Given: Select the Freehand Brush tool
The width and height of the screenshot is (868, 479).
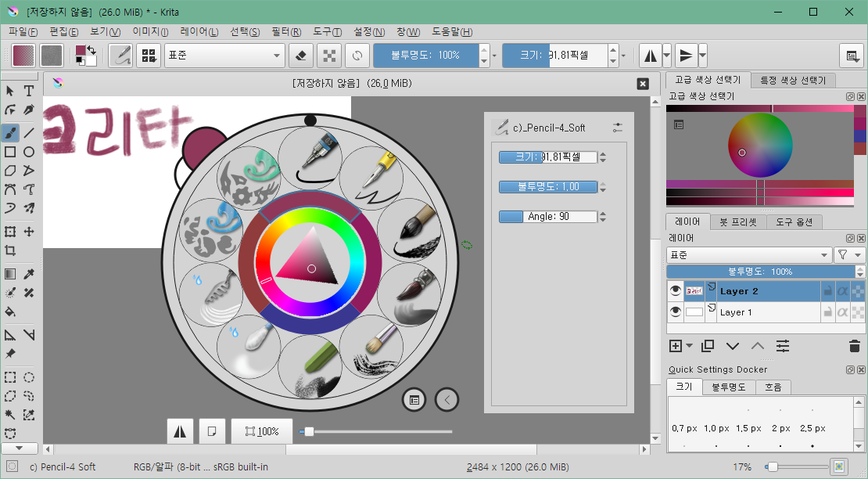Looking at the screenshot, I should coord(10,133).
